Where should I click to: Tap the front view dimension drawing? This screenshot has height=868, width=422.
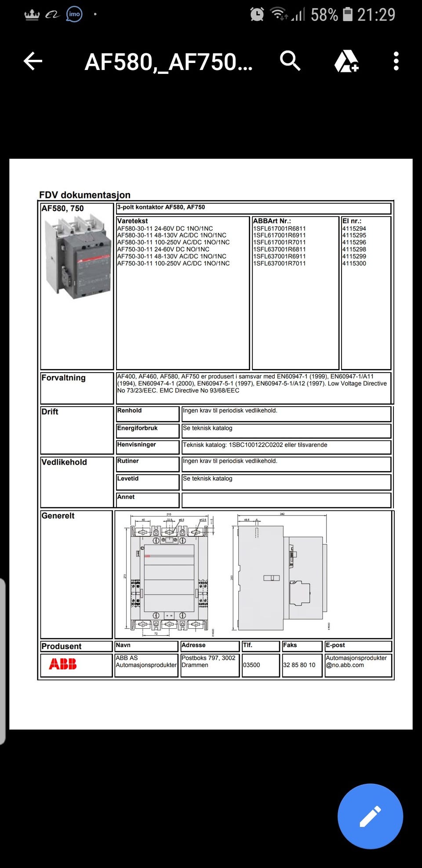click(169, 575)
